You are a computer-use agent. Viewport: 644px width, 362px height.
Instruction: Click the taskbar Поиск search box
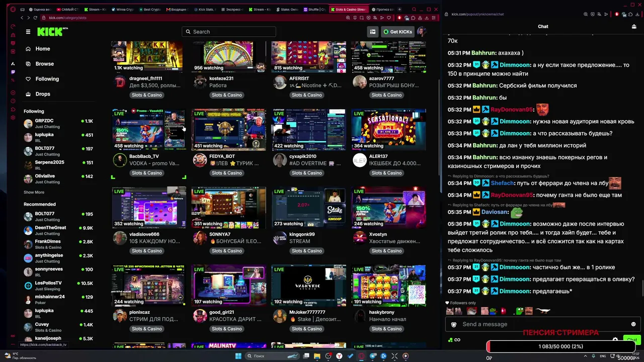[x=271, y=356]
